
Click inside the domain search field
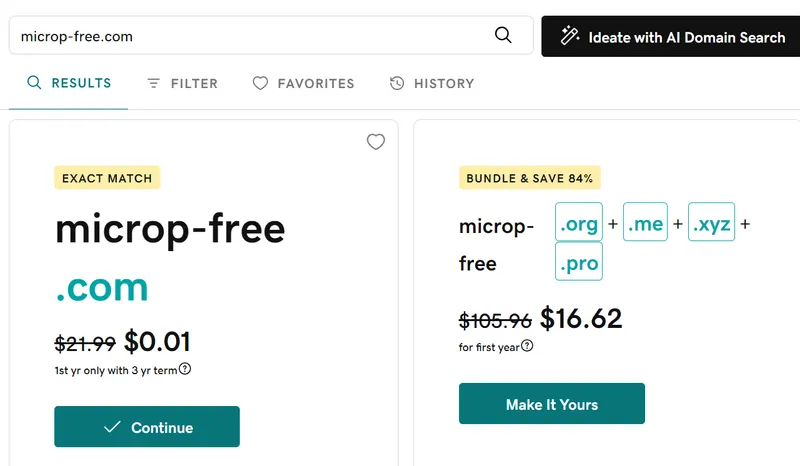pos(250,36)
